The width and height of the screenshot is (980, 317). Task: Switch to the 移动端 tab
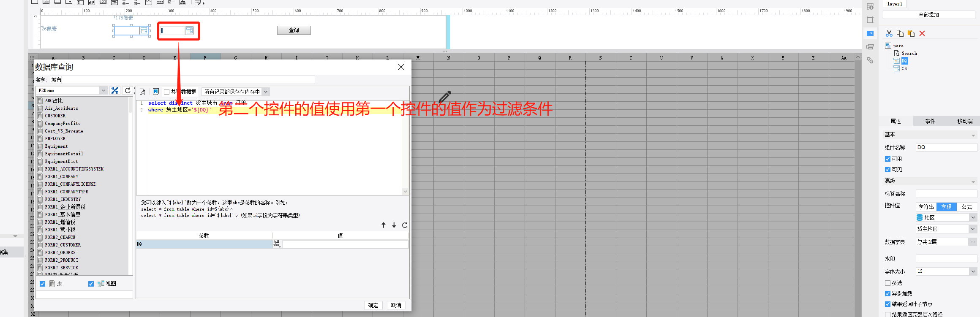pyautogui.click(x=965, y=121)
